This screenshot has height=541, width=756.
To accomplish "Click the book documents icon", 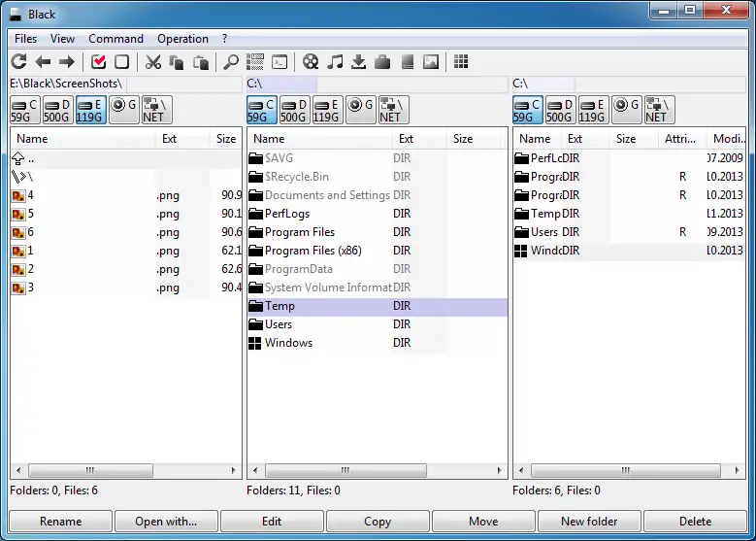I will tap(408, 62).
